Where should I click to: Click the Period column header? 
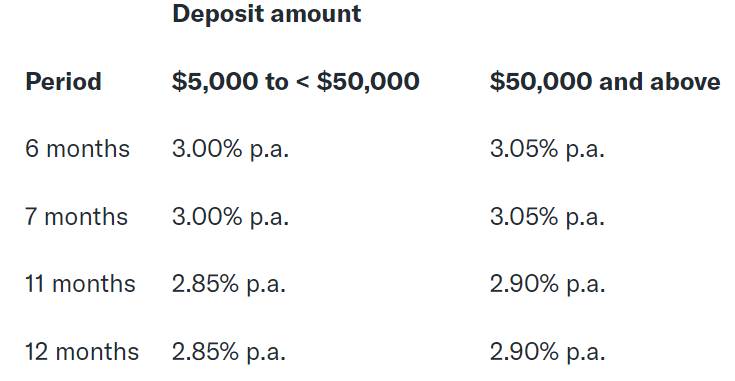(x=63, y=82)
